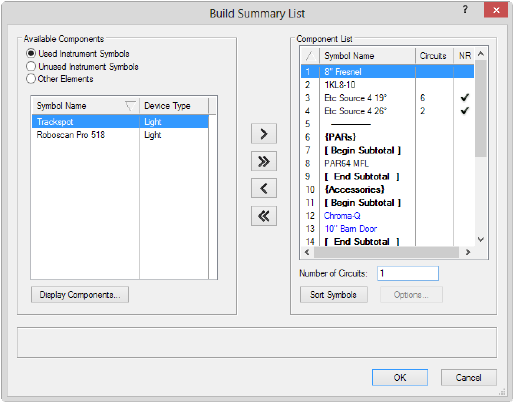Viewport: 514px width, 403px height.
Task: Select Etc Source 4 26° row
Action: pos(388,111)
